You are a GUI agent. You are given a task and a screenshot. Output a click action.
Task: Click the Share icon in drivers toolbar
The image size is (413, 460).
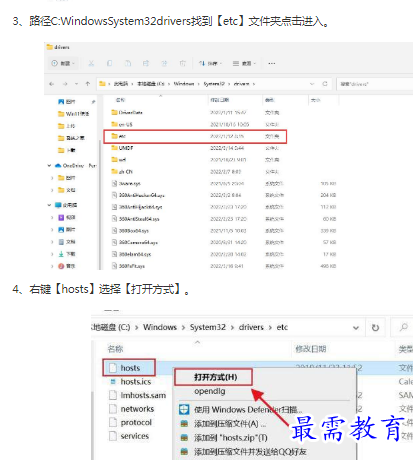(x=164, y=63)
